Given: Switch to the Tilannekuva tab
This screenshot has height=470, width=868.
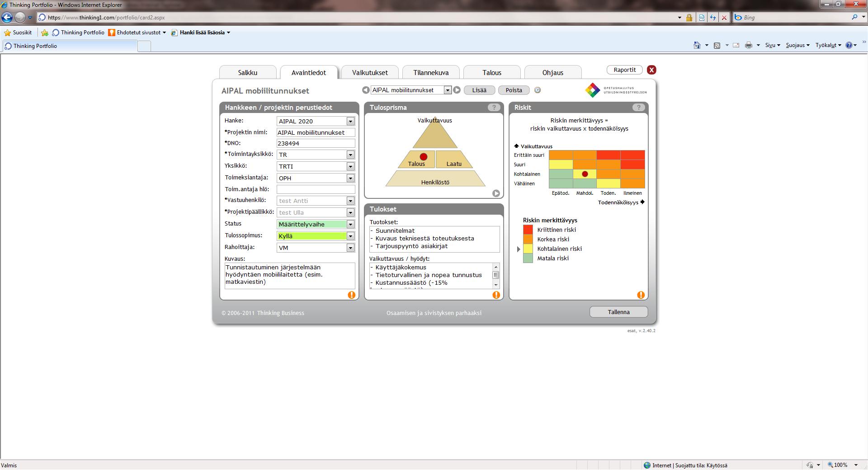Looking at the screenshot, I should point(431,72).
